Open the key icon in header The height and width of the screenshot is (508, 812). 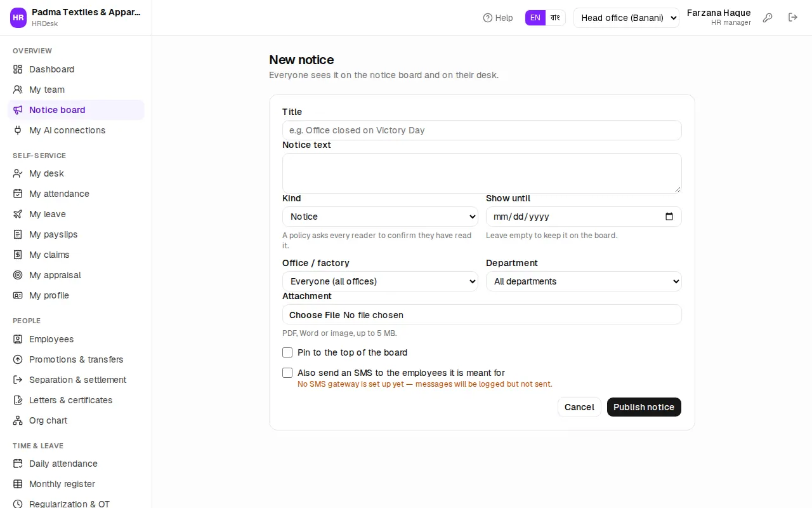(x=768, y=18)
